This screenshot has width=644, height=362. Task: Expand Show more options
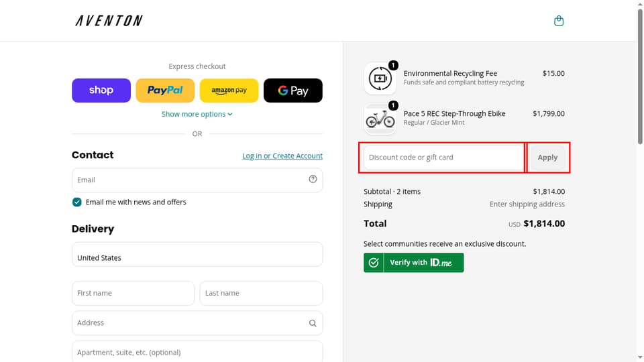click(197, 114)
